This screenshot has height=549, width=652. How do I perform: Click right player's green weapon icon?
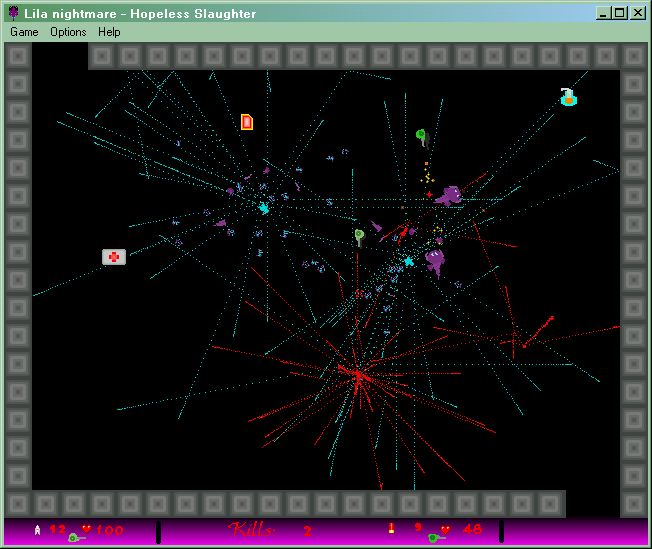click(436, 537)
